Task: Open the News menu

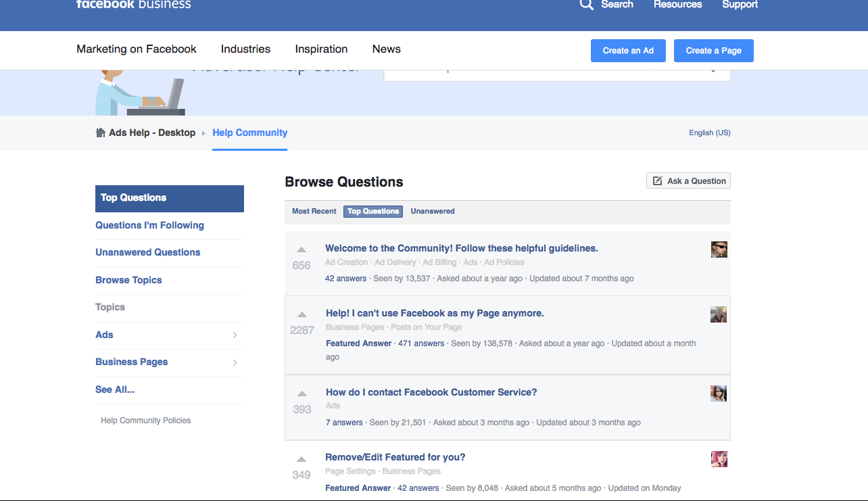Action: coord(387,49)
